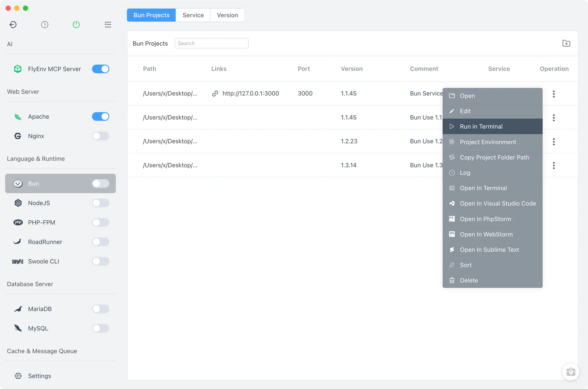The image size is (588, 389).
Task: Click the Bun mascot icon
Action: 18,184
